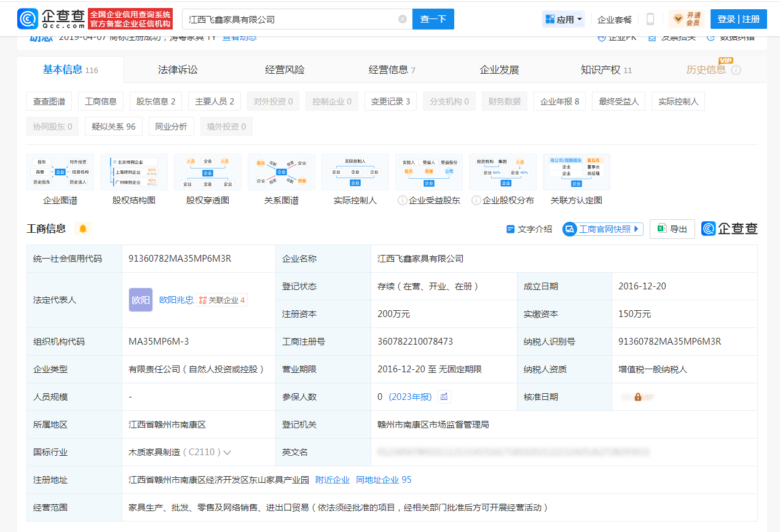
Task: Click the 工商注册号 value 360782210078473
Action: [415, 342]
